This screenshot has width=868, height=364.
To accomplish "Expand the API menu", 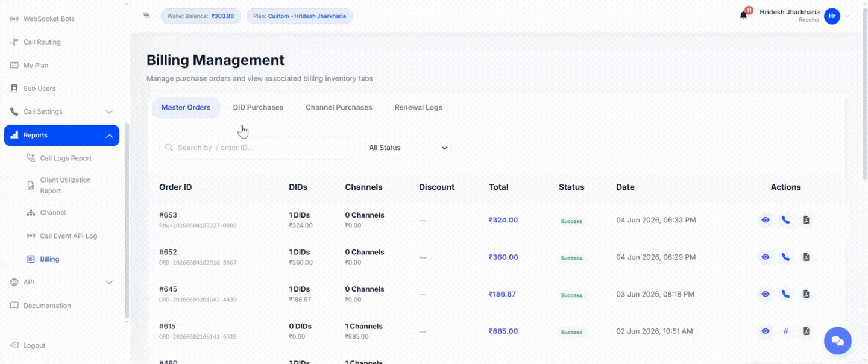I will click(x=61, y=282).
